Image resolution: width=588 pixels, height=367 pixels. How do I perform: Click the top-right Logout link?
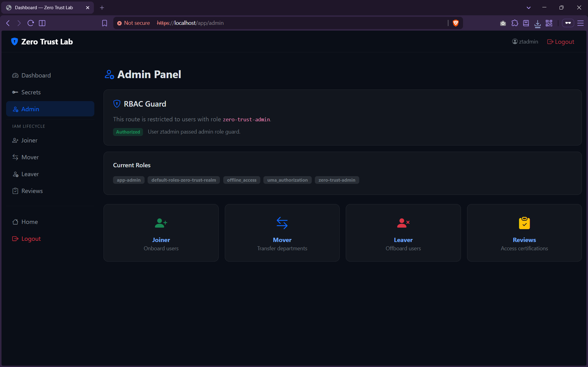pos(561,42)
